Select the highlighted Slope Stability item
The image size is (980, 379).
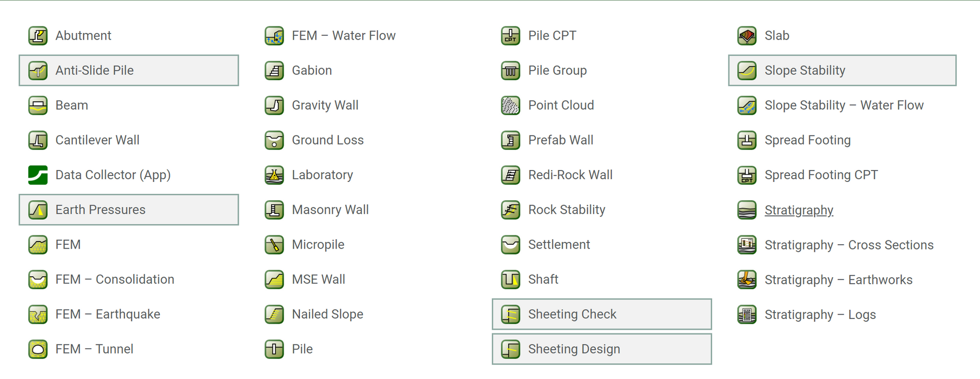tap(841, 70)
